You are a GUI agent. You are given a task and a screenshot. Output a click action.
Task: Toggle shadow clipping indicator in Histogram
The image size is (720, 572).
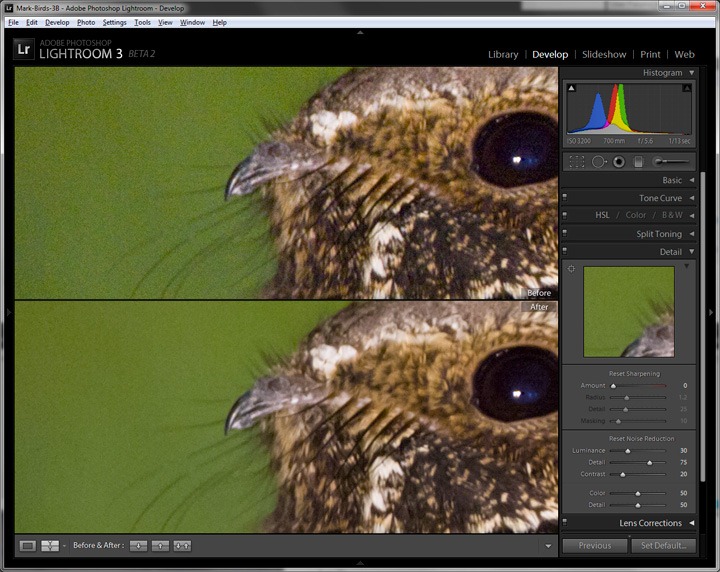pyautogui.click(x=571, y=88)
